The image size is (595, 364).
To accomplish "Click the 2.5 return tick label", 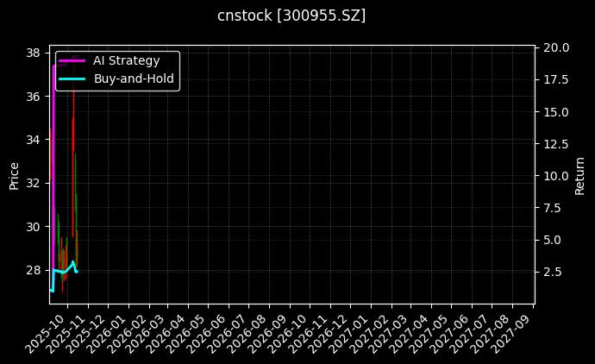I will click(552, 271).
